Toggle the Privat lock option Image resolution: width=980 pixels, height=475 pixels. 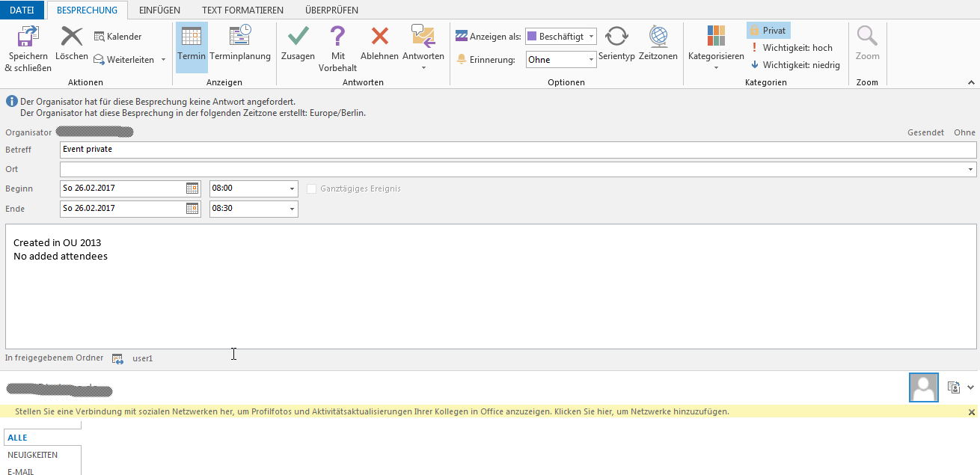tap(768, 31)
